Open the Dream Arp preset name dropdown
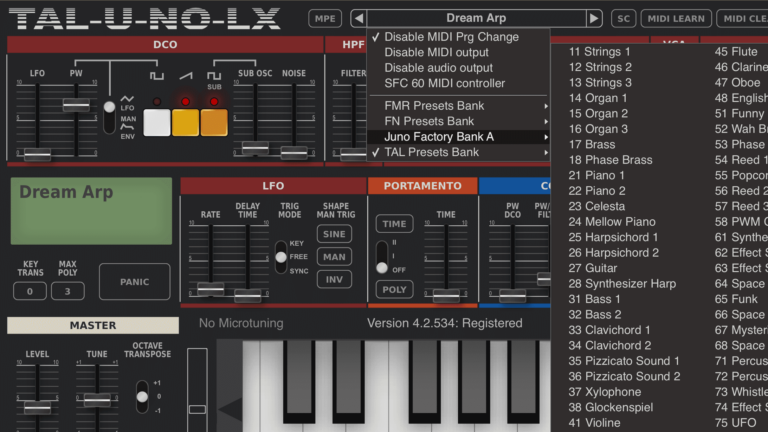 pyautogui.click(x=476, y=19)
